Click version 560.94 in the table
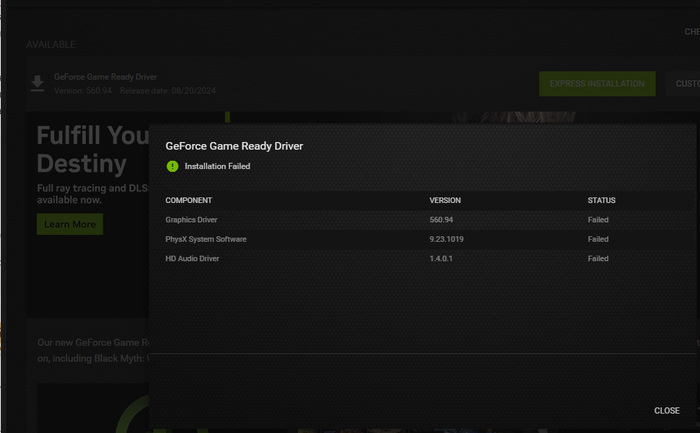Image resolution: width=700 pixels, height=433 pixels. (441, 220)
